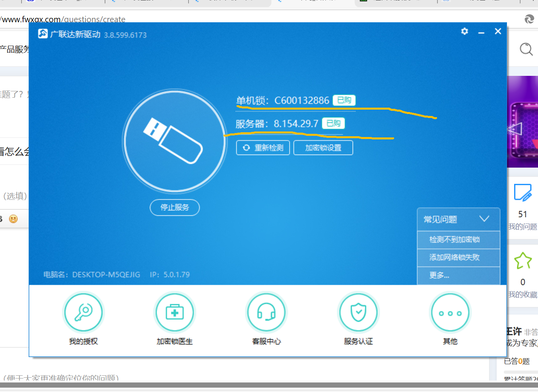Click the large USB dongle icon
The width and height of the screenshot is (538, 392).
pos(175,141)
